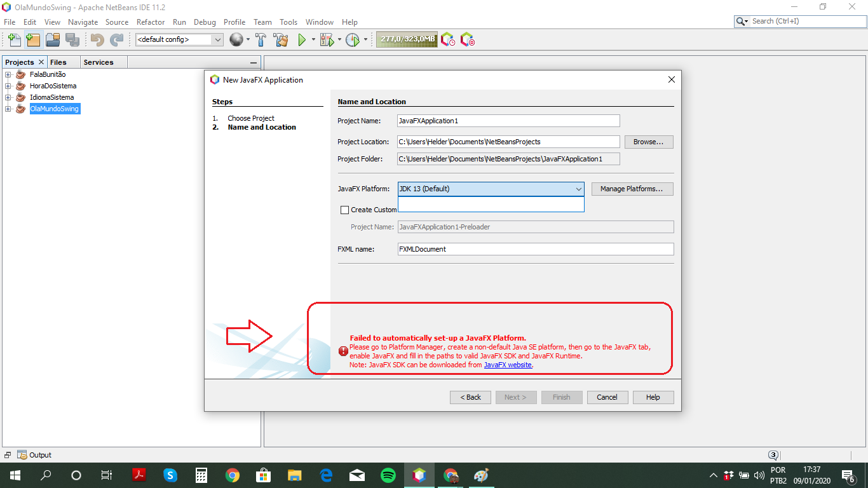Screen dimensions: 868x488
Task: Click the Open Project folder icon
Action: [53, 39]
